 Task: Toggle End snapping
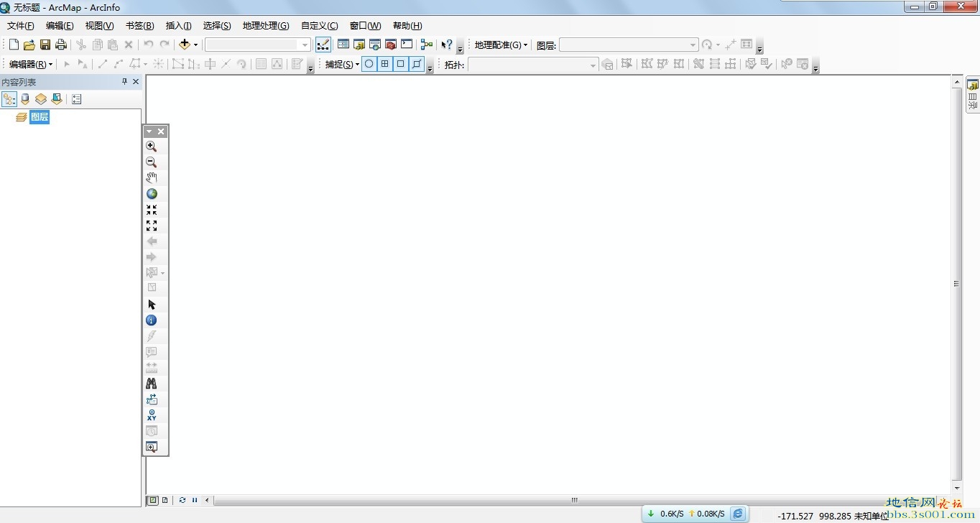tap(385, 64)
